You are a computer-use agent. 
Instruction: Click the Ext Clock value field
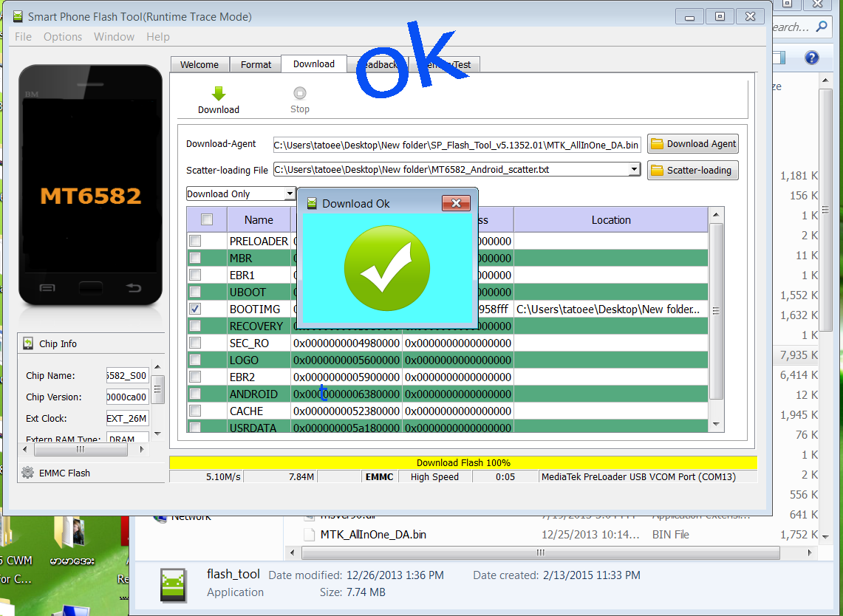pos(127,418)
